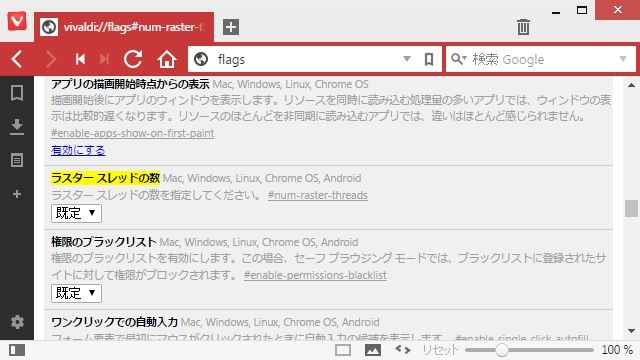The width and height of the screenshot is (640, 360).
Task: Click the scrollbar down arrow
Action: tap(631, 331)
